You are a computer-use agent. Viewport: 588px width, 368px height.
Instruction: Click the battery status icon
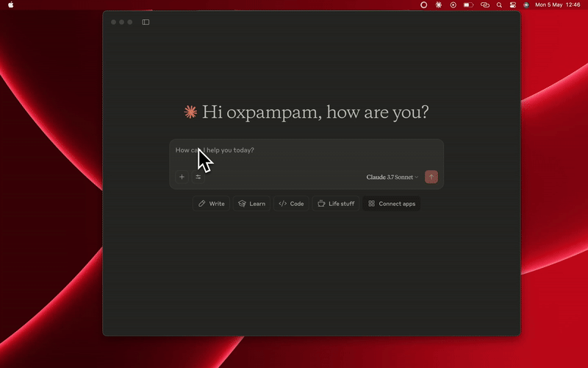tap(468, 4)
